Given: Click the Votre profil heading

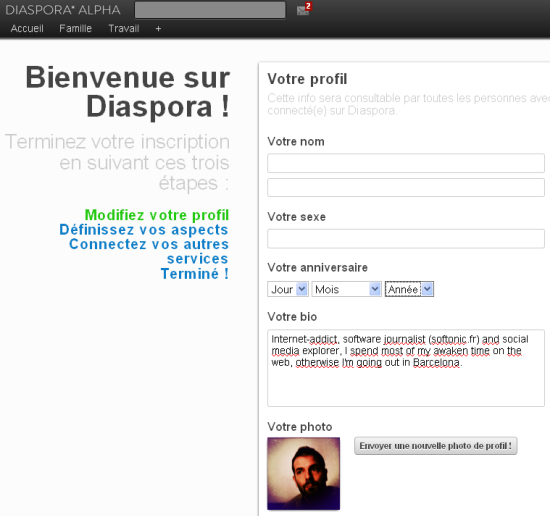Looking at the screenshot, I should point(307,79).
